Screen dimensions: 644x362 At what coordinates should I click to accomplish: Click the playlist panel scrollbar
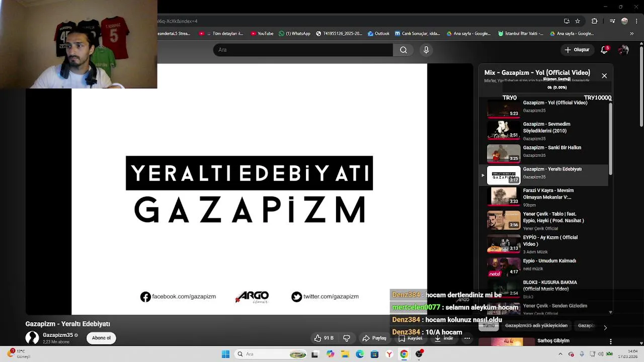(610, 139)
